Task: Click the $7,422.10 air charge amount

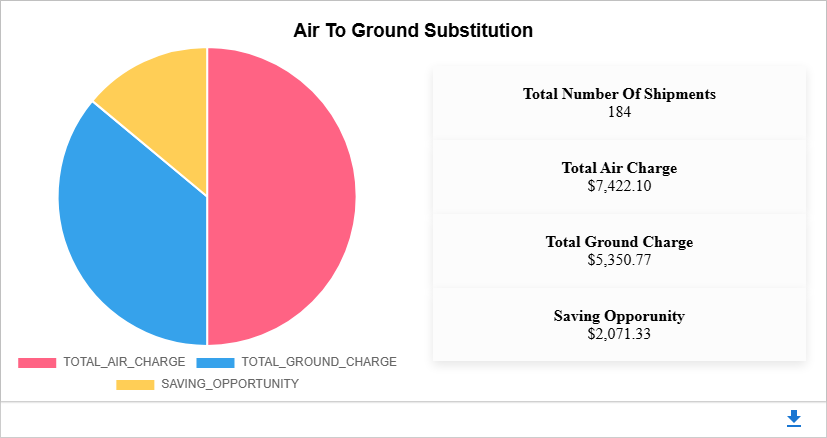Action: (619, 185)
